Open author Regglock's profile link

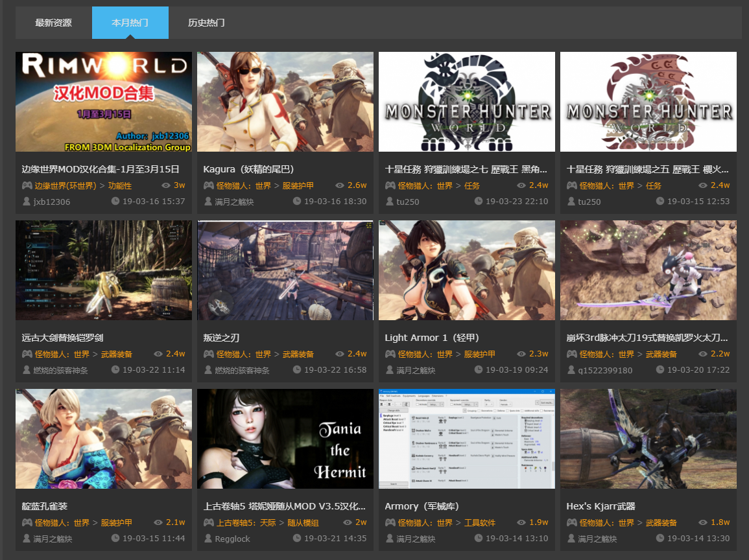coord(232,539)
